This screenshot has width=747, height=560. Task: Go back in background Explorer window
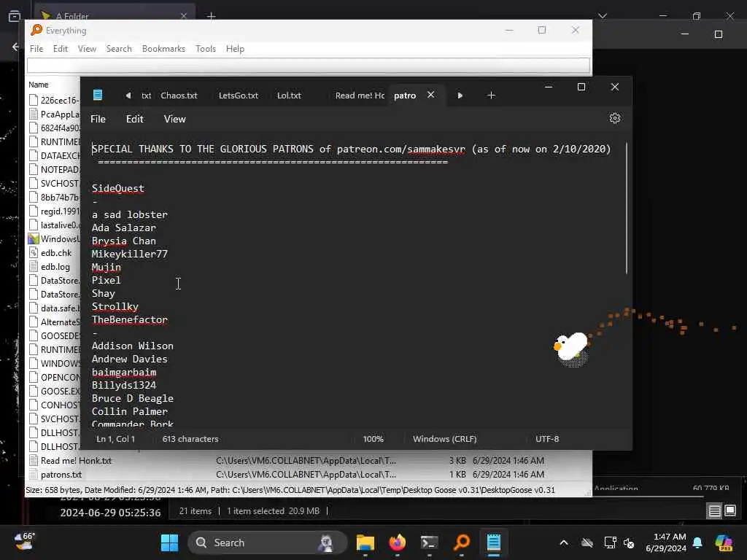coord(16,47)
